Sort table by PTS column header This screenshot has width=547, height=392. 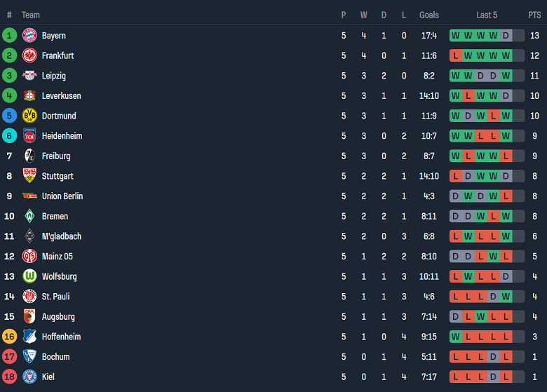(x=534, y=15)
